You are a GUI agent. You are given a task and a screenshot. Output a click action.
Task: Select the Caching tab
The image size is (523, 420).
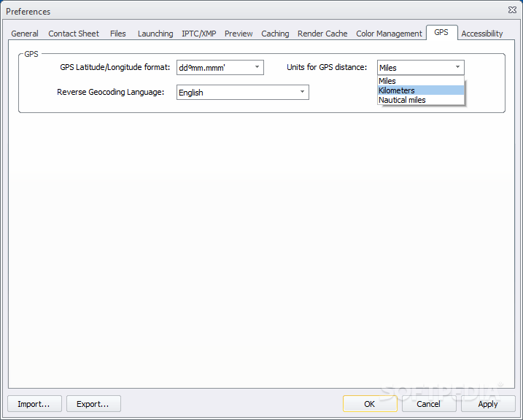pyautogui.click(x=275, y=34)
